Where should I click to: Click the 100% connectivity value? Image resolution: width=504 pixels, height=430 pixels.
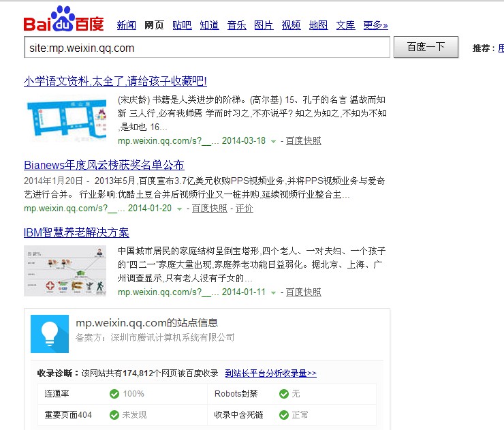tap(133, 394)
